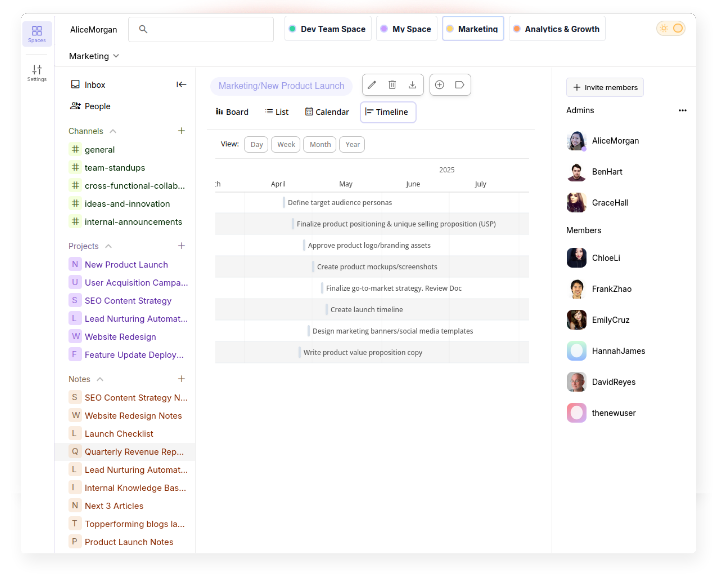Click the add circle-plus icon

click(439, 85)
